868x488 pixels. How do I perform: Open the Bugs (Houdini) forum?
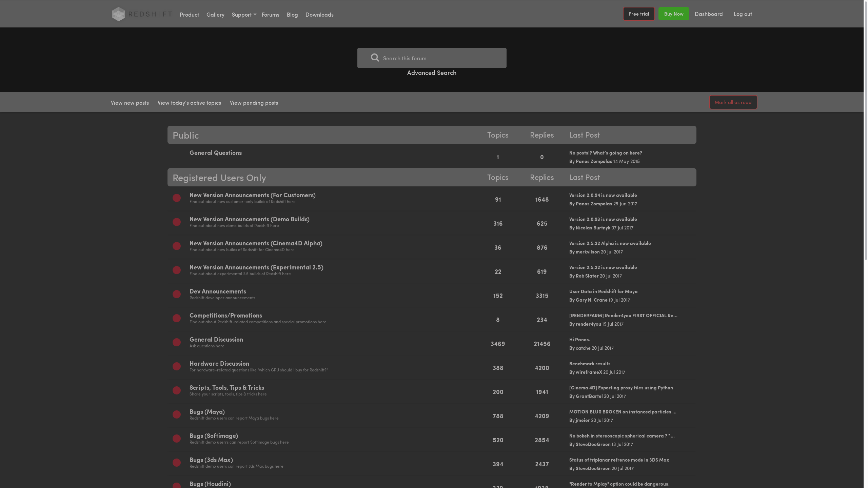tap(210, 484)
